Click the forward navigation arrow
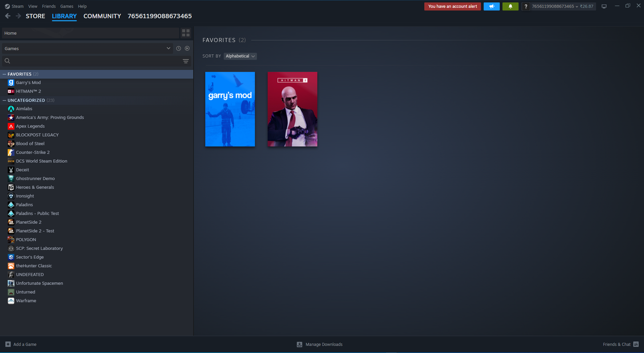 [19, 16]
